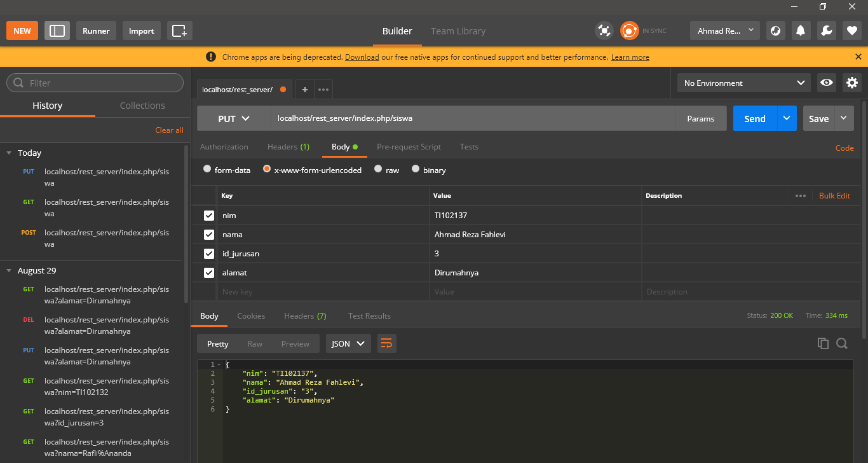Click the Params button
This screenshot has height=463, width=868.
(701, 118)
